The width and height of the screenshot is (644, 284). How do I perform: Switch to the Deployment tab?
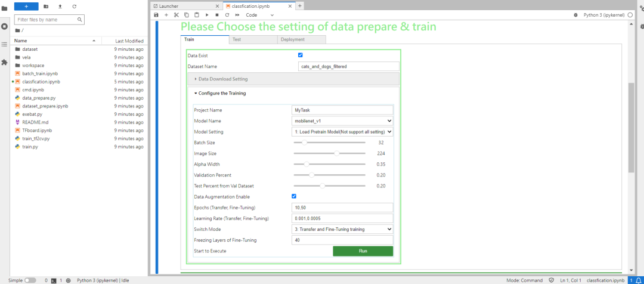302,39
